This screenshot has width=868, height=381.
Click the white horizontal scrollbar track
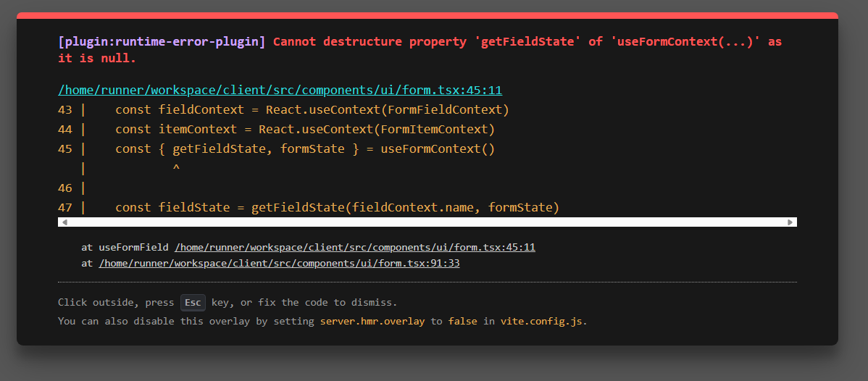tap(427, 222)
